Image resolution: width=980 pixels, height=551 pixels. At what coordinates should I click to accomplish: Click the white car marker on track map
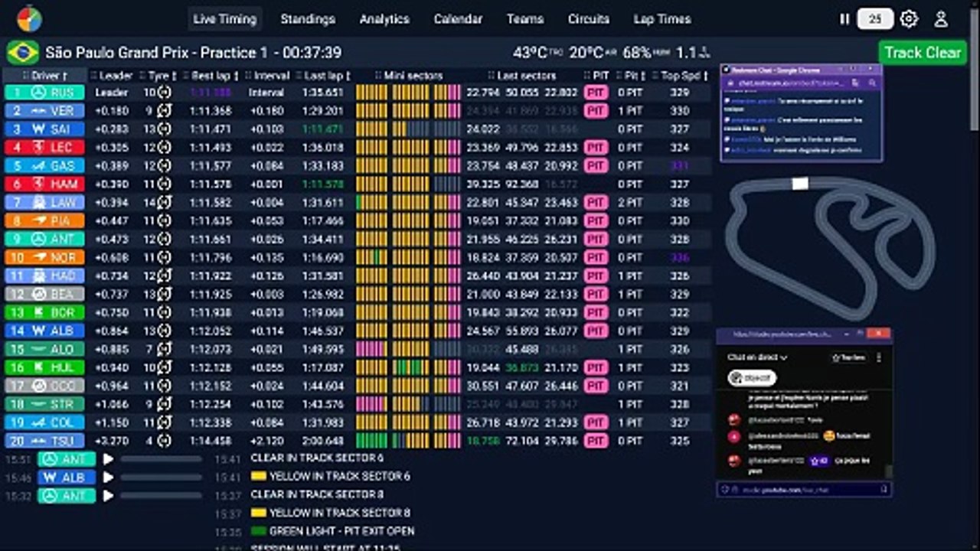pyautogui.click(x=800, y=184)
